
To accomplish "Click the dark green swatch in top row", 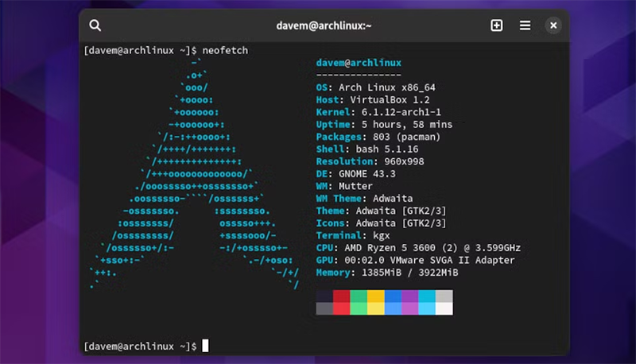I will [x=359, y=296].
